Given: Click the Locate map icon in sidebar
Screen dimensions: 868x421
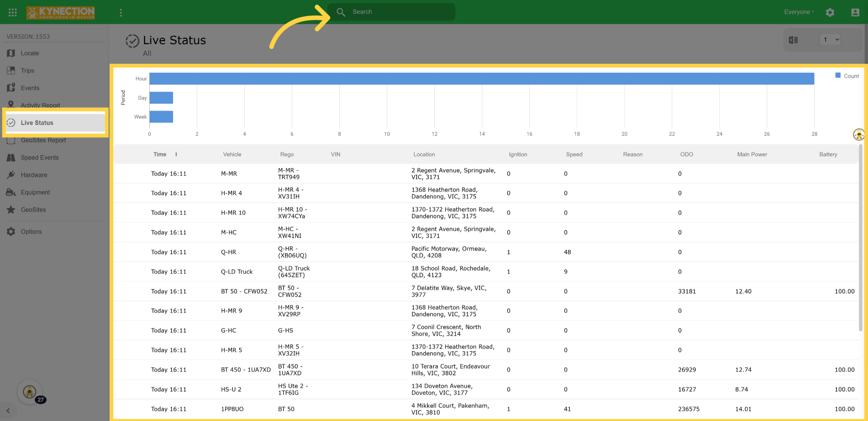Looking at the screenshot, I should coord(11,53).
